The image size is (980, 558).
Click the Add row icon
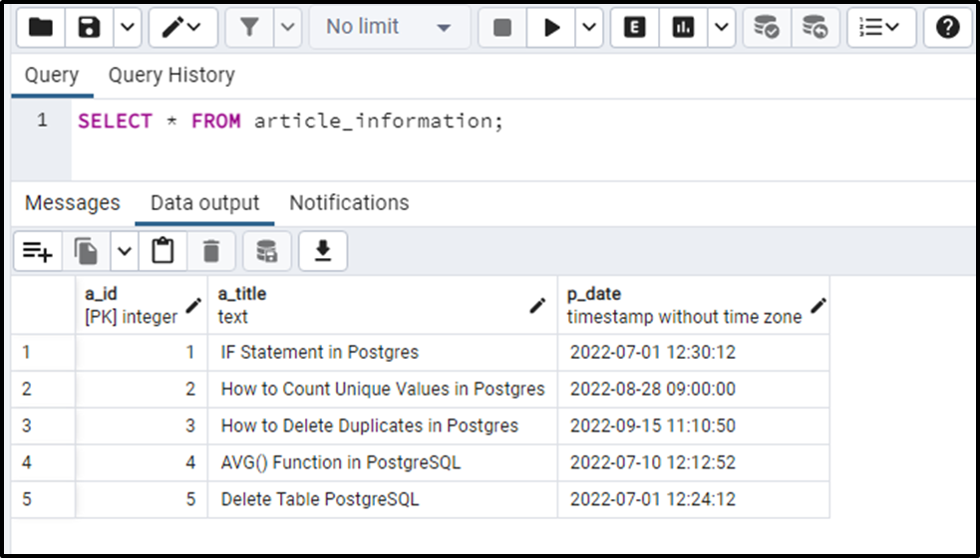click(x=38, y=252)
